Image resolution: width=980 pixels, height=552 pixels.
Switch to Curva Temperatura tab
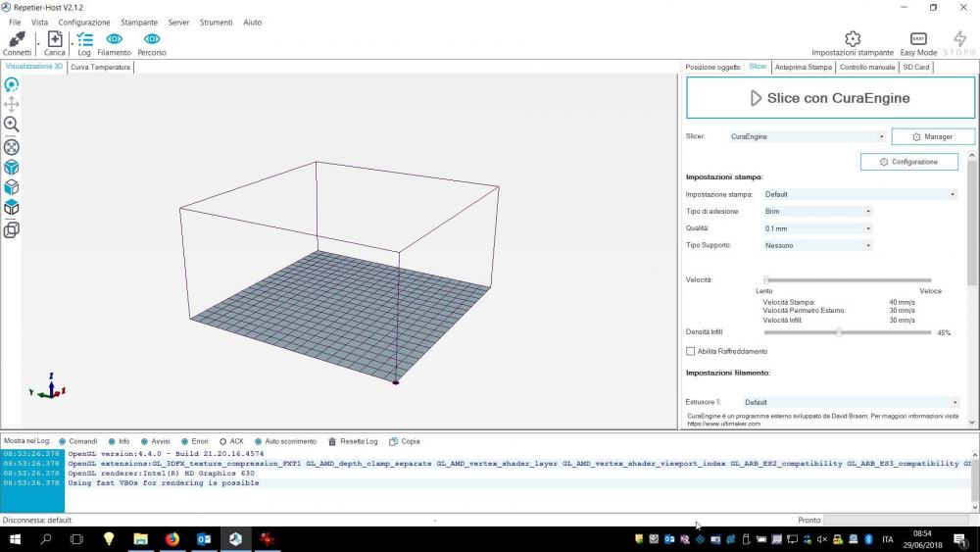pos(100,67)
